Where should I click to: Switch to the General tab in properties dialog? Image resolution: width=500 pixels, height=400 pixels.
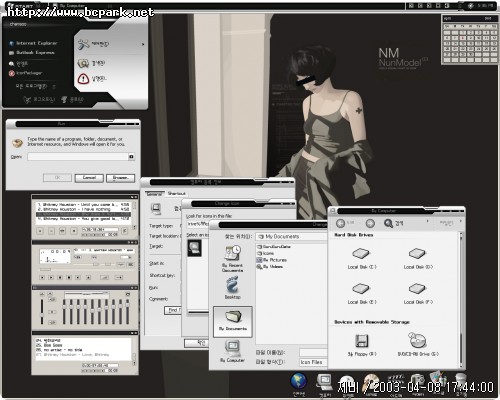[154, 194]
